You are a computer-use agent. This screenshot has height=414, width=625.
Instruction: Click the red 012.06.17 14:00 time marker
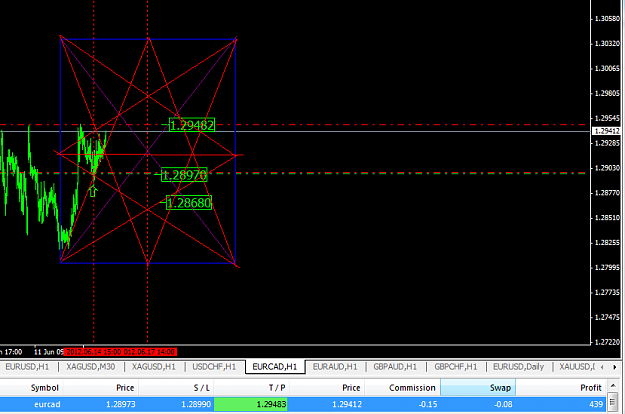(x=149, y=352)
